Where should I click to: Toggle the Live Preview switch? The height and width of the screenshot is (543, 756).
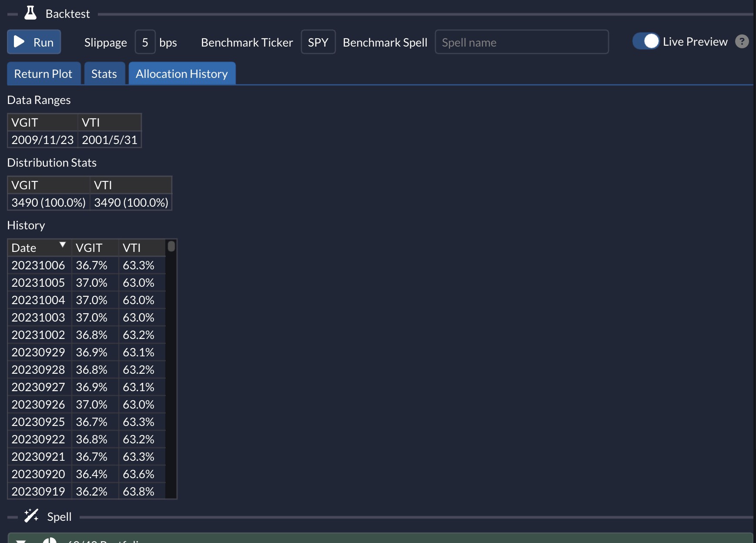pos(646,42)
